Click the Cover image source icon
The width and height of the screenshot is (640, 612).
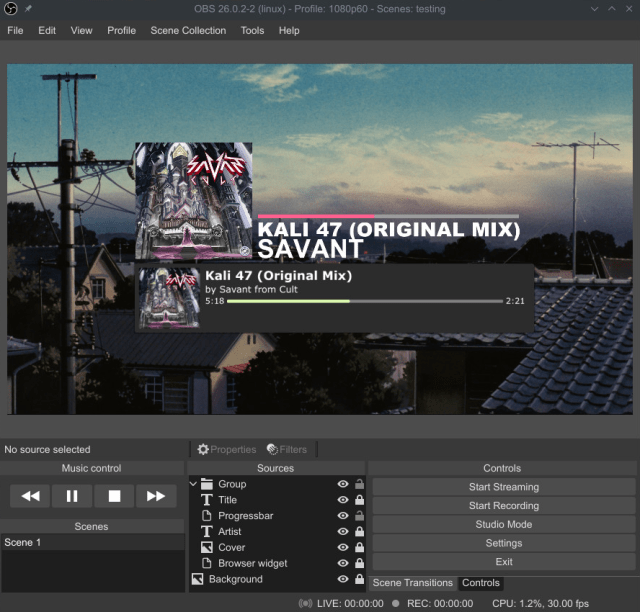click(207, 547)
